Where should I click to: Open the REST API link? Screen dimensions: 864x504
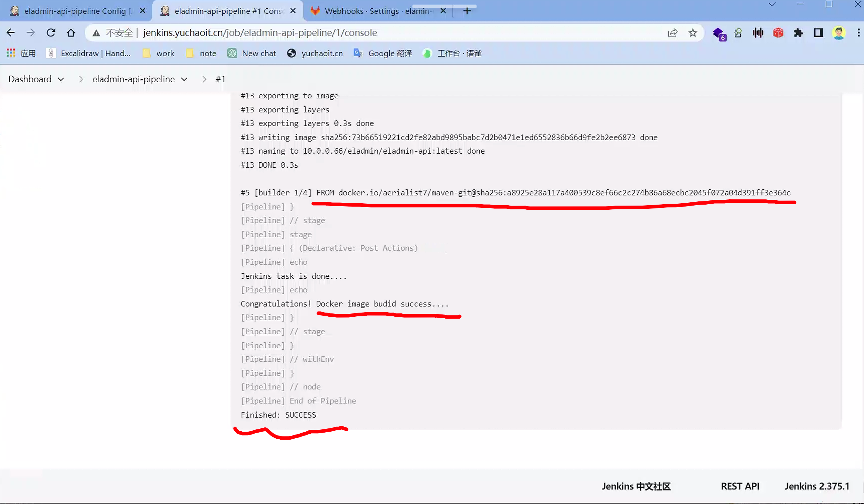[740, 486]
